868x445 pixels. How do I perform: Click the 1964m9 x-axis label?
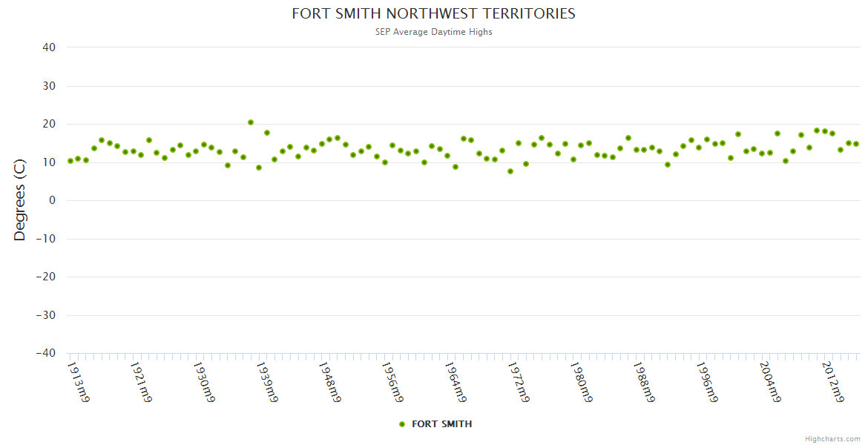[456, 382]
